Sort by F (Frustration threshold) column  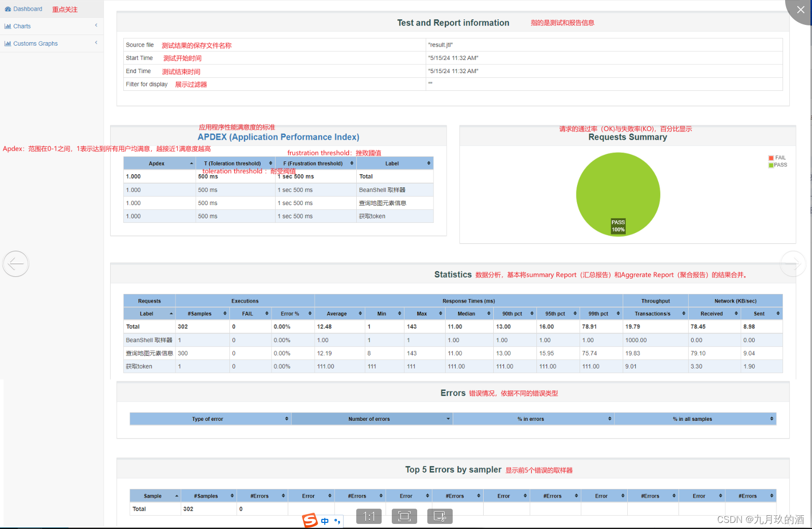point(316,163)
